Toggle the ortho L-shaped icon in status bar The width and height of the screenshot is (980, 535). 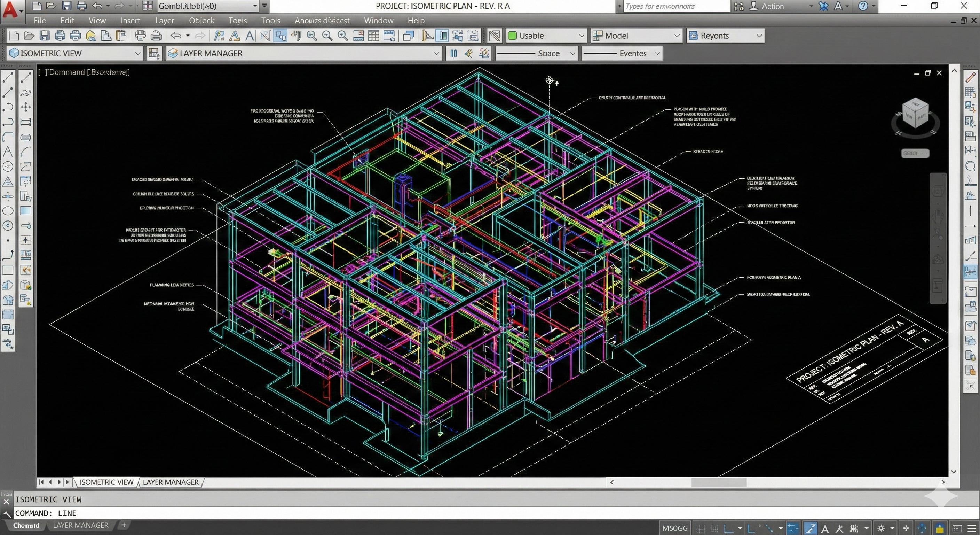pos(728,528)
